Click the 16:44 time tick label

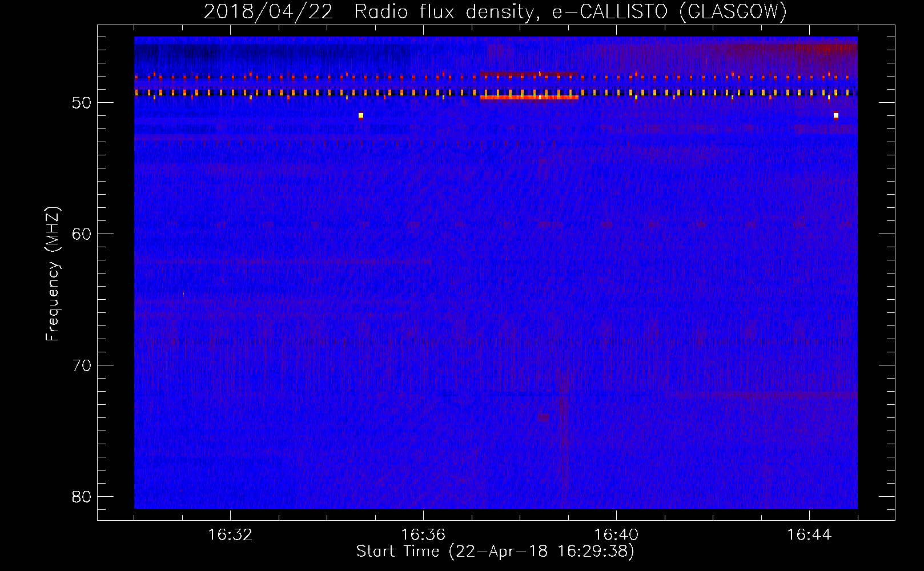(809, 535)
